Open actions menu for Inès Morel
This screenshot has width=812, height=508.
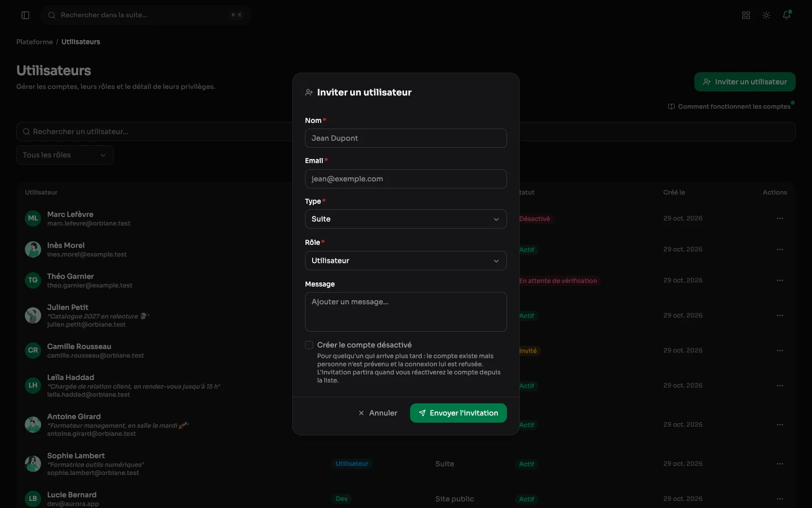(780, 249)
